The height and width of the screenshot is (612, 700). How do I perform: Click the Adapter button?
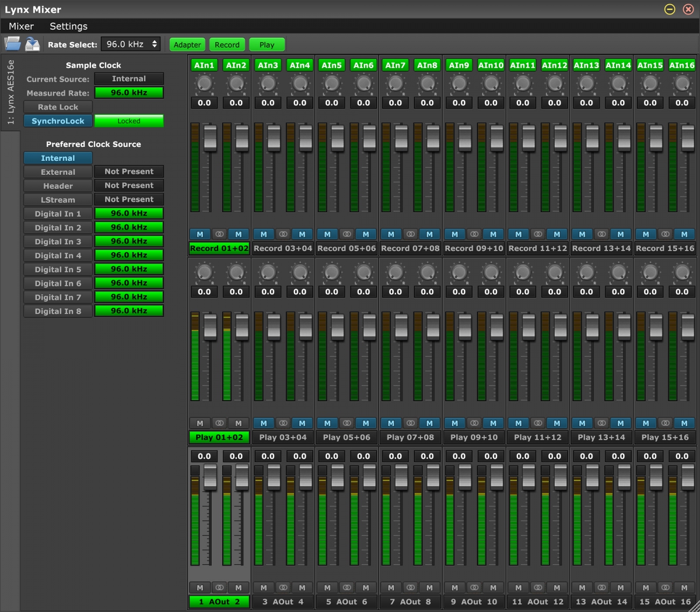pyautogui.click(x=187, y=44)
